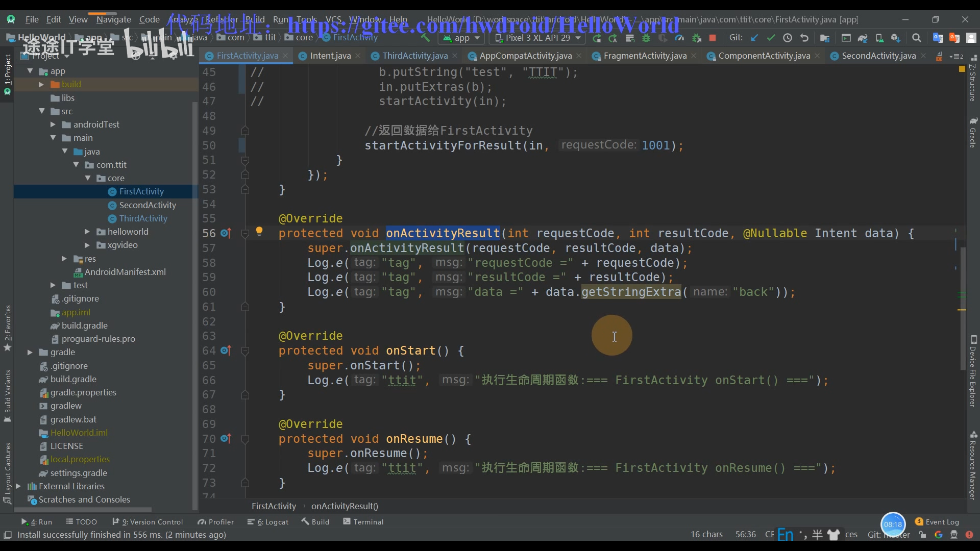The width and height of the screenshot is (980, 551).
Task: Open the Event Log panel
Action: pyautogui.click(x=937, y=522)
